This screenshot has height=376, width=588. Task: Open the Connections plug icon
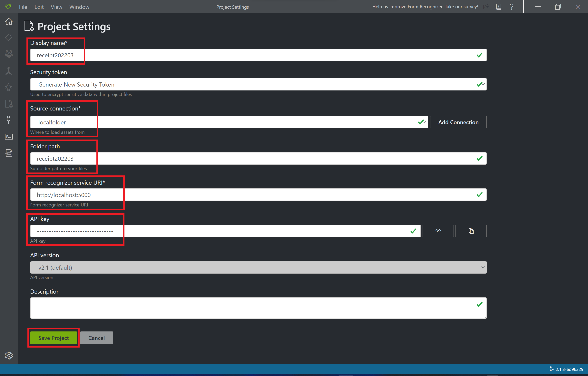click(x=9, y=120)
